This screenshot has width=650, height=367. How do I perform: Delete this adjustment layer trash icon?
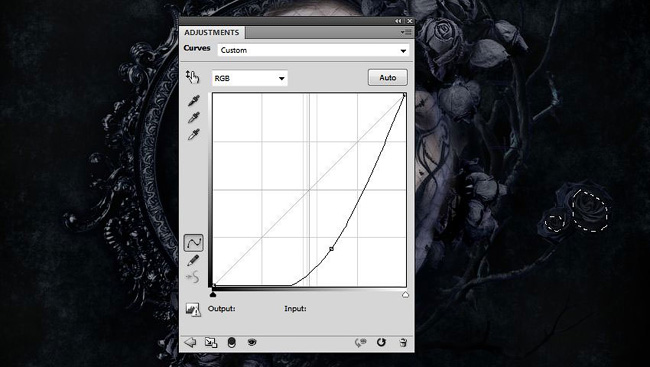pos(403,342)
